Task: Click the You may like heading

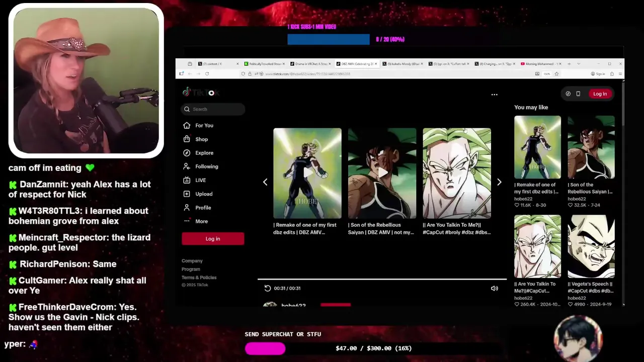Action: 531,107
